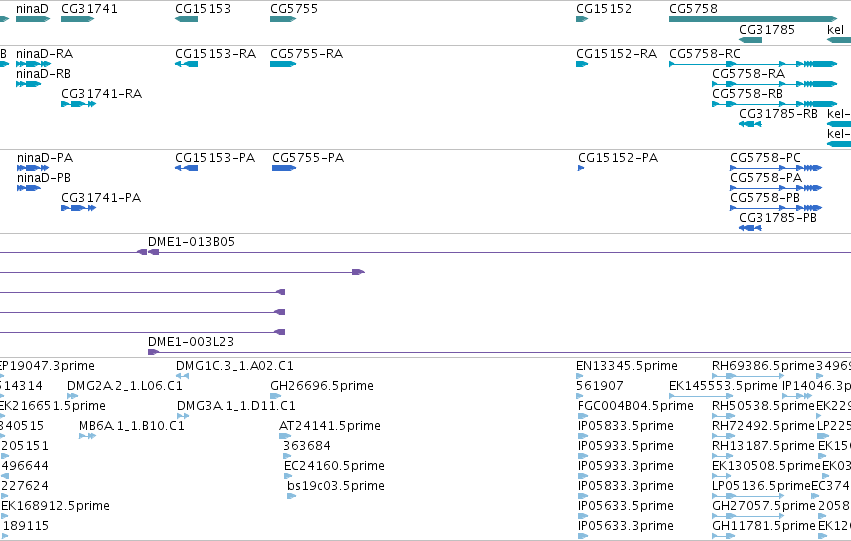Click the RH69386.5prime EST label
851x541 pixels.
763,366
